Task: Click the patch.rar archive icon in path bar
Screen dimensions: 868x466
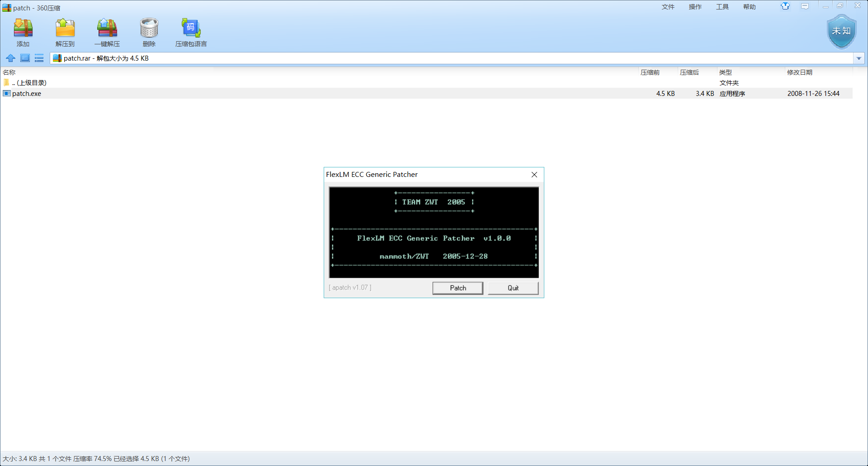Action: point(57,58)
